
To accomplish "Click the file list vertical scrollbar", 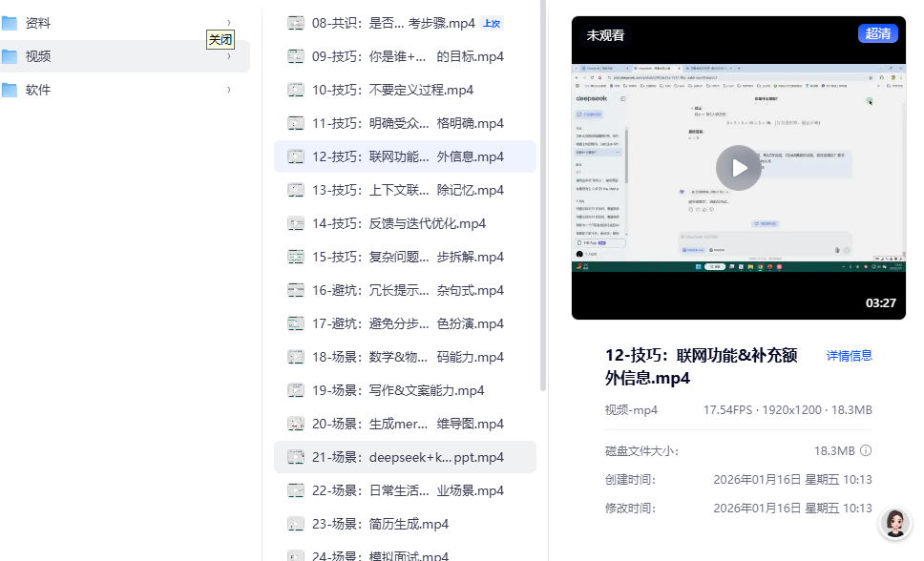I will pyautogui.click(x=543, y=191).
